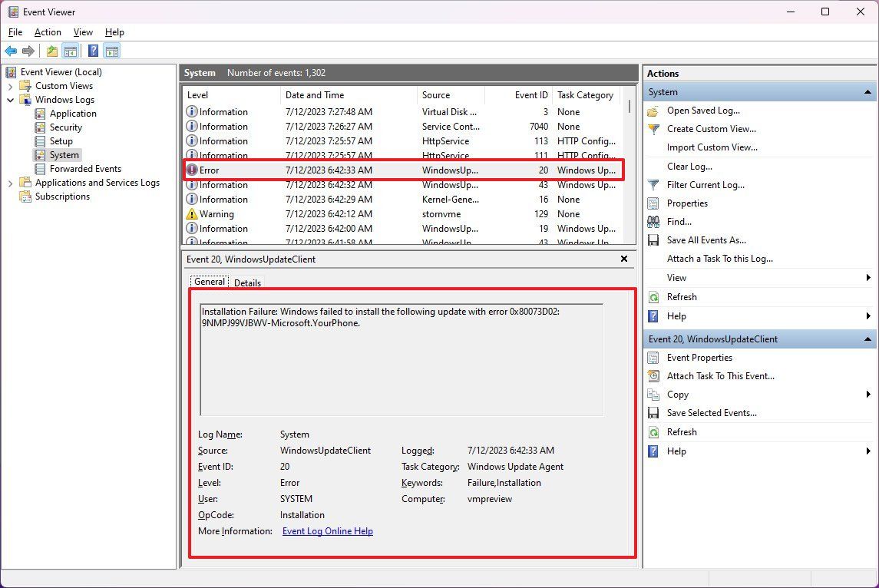Click the Copy icon under Event 20 actions

pyautogui.click(x=652, y=394)
